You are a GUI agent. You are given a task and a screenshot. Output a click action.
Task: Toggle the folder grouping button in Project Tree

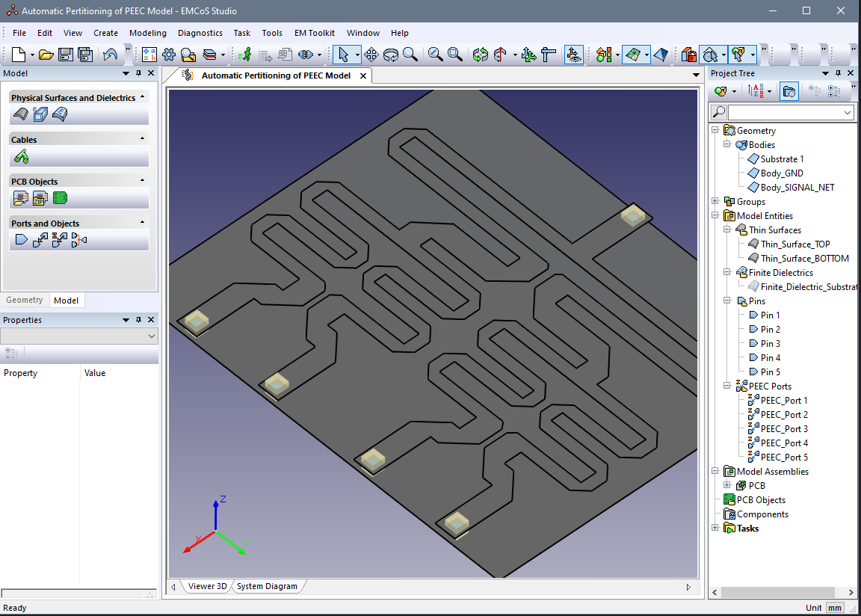point(789,91)
